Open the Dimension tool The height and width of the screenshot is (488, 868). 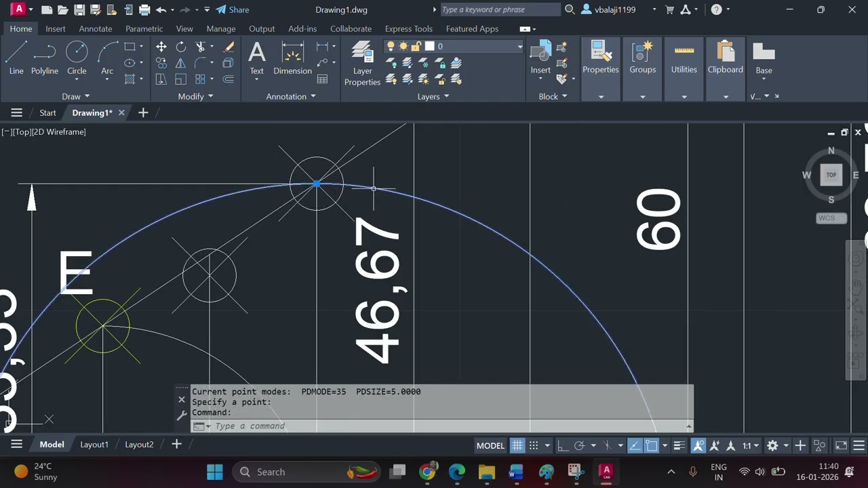(x=292, y=58)
